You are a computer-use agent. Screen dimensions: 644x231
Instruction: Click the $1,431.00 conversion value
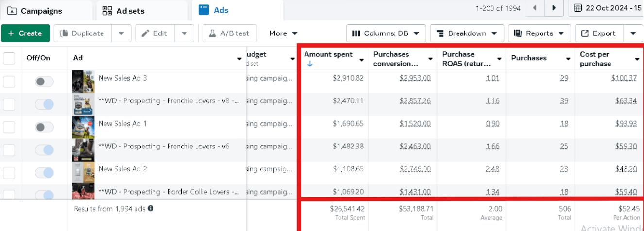415,192
